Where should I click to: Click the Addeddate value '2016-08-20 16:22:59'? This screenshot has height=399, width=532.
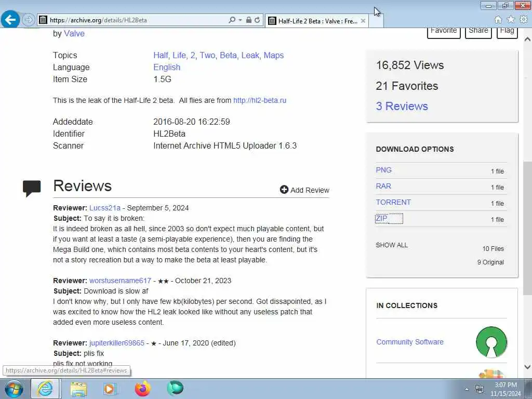[192, 122]
